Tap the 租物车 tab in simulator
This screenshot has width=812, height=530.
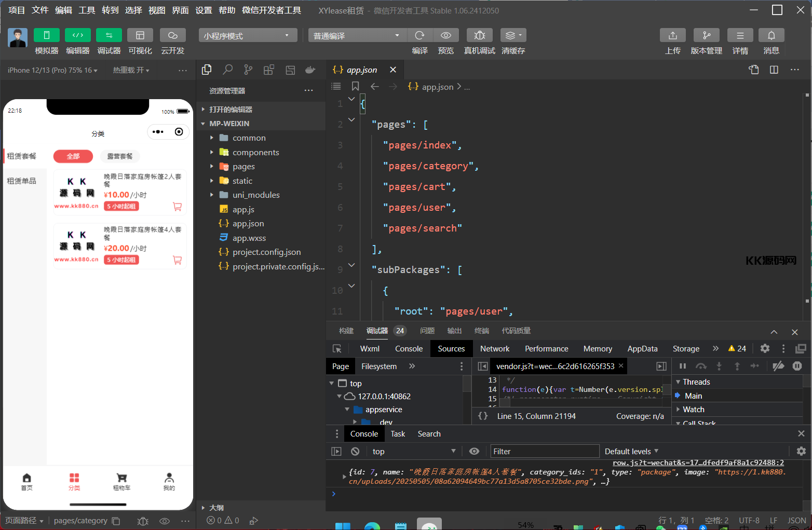click(121, 481)
